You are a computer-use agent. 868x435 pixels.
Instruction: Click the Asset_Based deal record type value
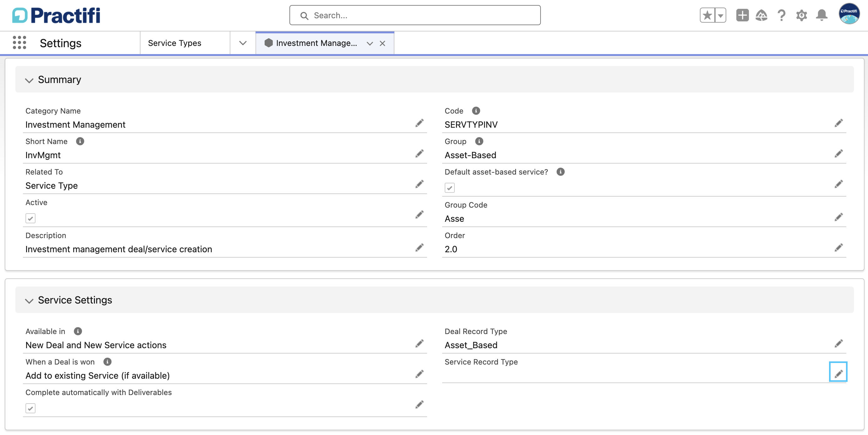(x=471, y=345)
